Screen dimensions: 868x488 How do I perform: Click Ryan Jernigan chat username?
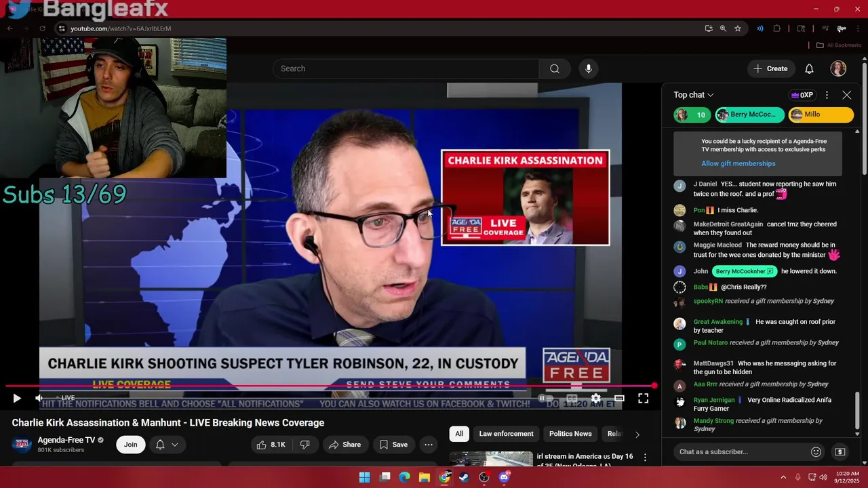coord(714,400)
